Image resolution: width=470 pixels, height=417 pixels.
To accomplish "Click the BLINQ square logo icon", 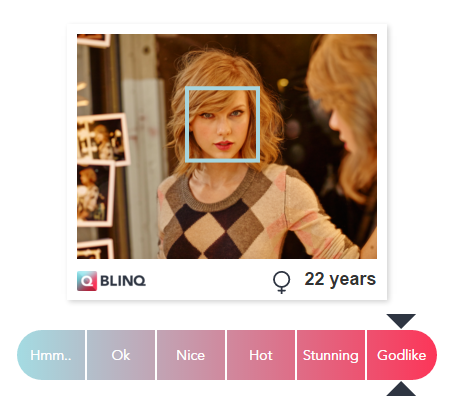I will pos(87,281).
